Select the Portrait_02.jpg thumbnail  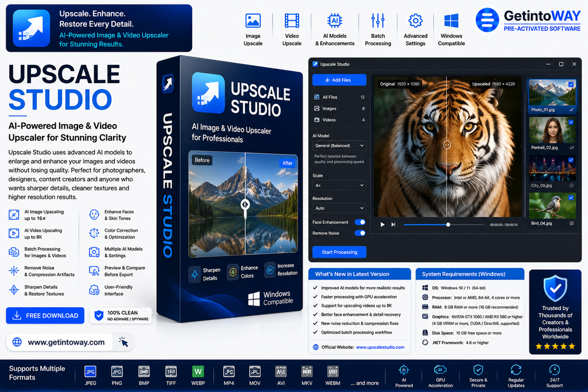[552, 130]
